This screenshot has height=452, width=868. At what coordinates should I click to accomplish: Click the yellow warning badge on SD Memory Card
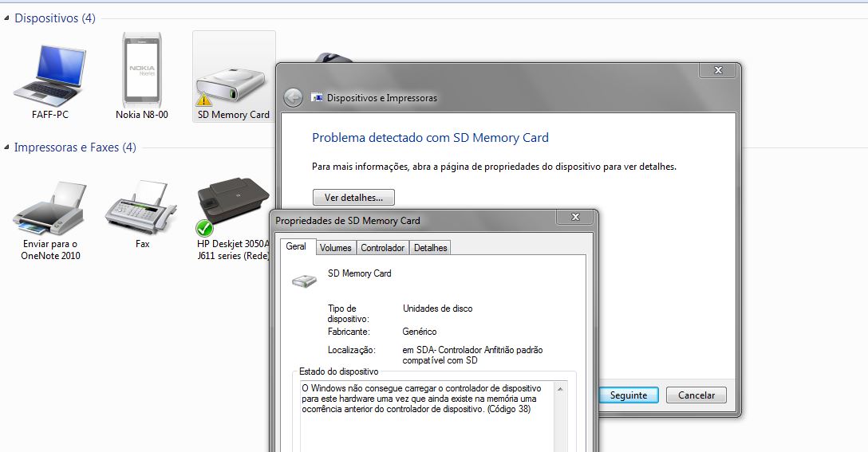coord(203,99)
